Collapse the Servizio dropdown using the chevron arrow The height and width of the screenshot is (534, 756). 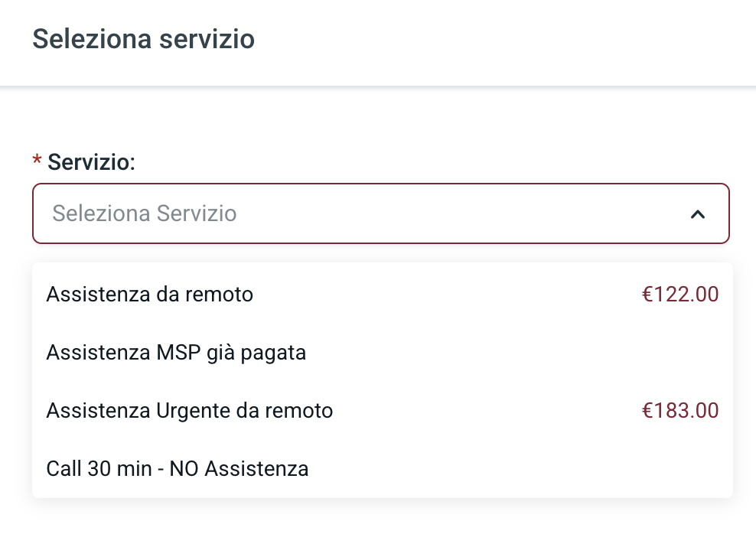point(697,214)
